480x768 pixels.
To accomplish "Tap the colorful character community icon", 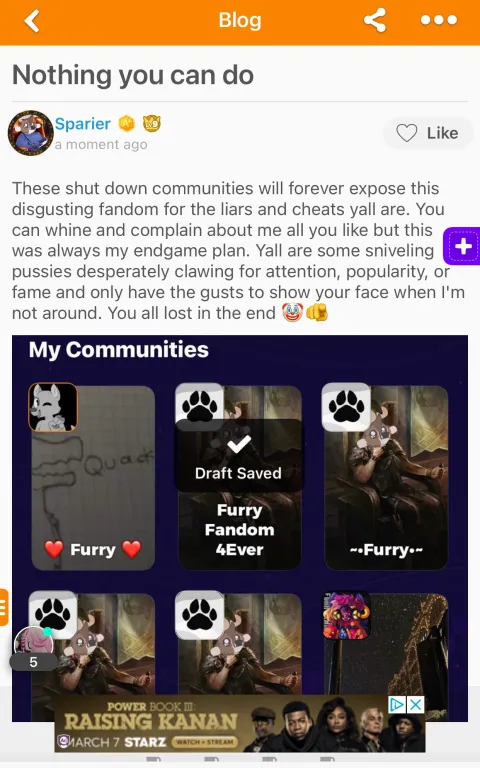I will (x=346, y=616).
